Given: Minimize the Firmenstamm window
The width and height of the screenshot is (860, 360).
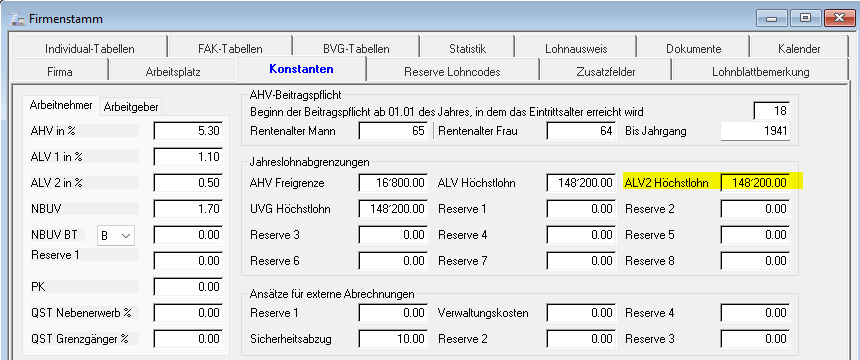Looking at the screenshot, I should coord(773,18).
